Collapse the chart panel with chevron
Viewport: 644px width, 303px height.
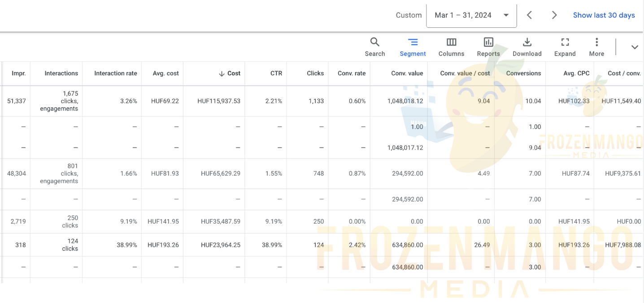click(x=635, y=47)
